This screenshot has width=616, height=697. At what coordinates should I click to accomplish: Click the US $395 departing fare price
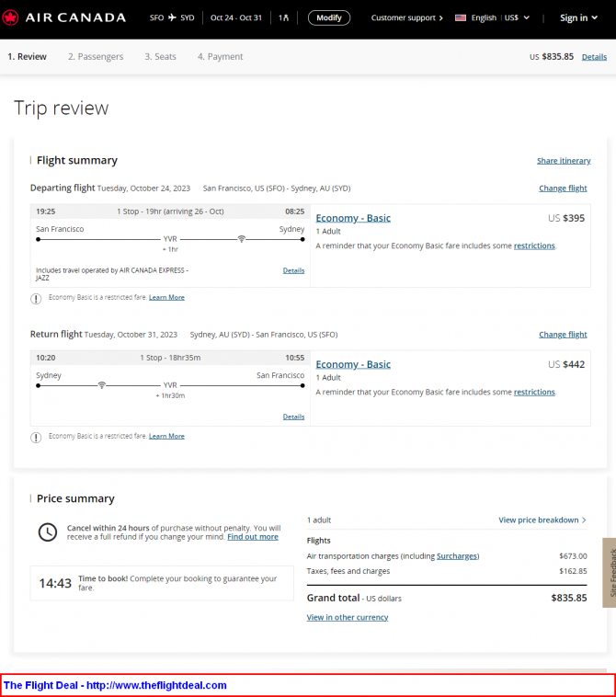[566, 218]
